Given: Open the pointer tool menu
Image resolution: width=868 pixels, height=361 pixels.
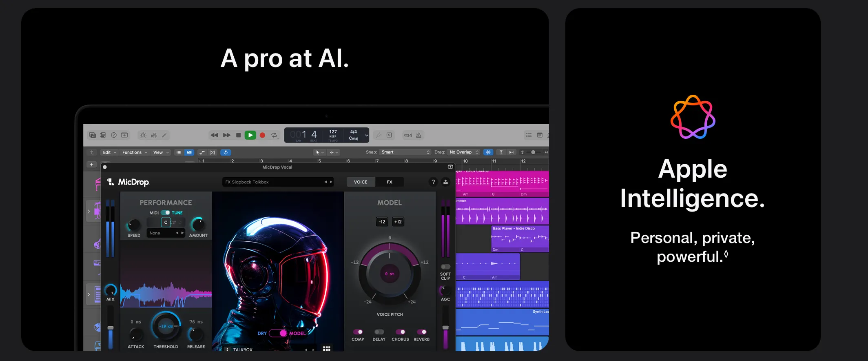Looking at the screenshot, I should pos(319,152).
